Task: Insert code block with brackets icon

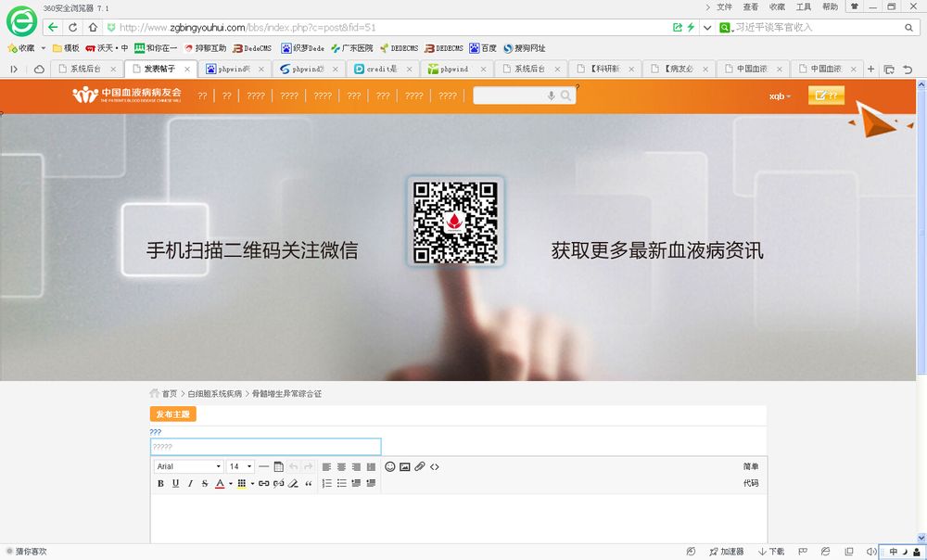Action: point(435,466)
